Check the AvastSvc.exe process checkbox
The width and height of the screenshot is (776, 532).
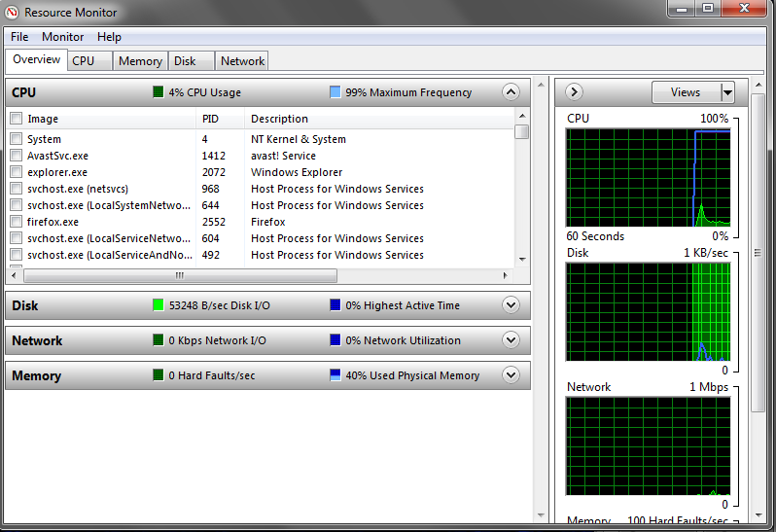click(17, 156)
